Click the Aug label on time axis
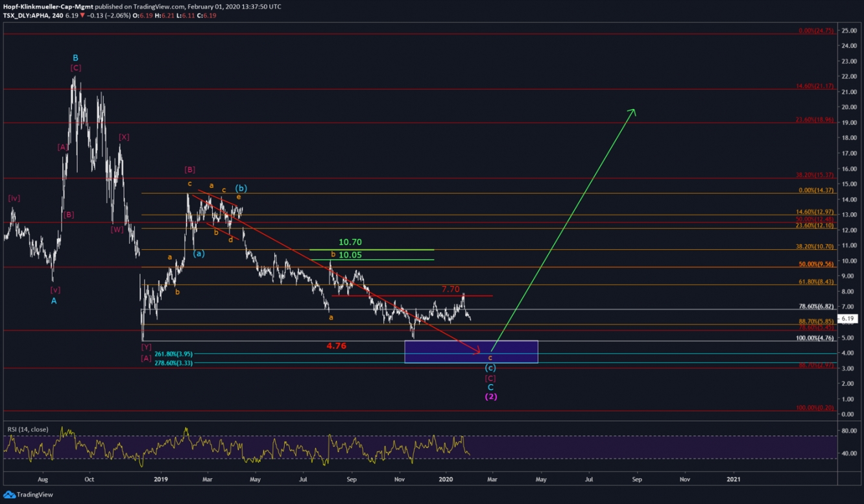864x504 pixels. click(43, 479)
